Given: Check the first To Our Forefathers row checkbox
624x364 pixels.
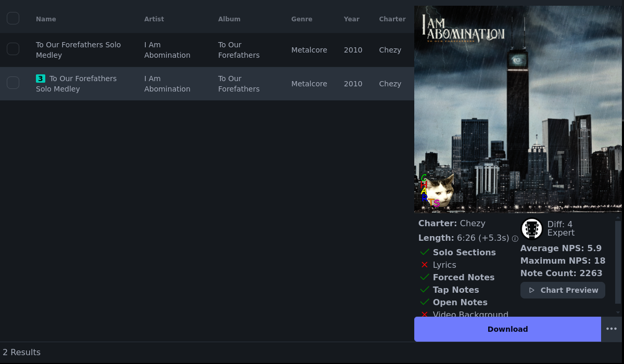Looking at the screenshot, I should tap(13, 49).
